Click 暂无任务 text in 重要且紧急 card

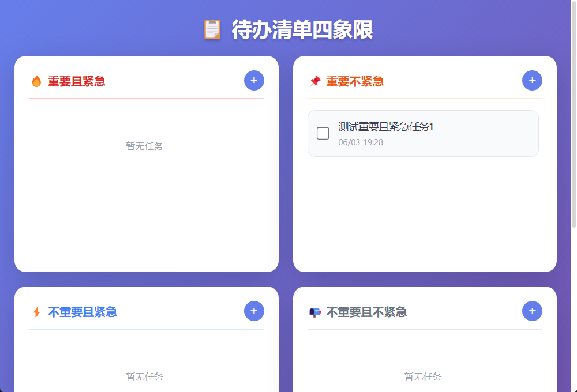coord(144,146)
